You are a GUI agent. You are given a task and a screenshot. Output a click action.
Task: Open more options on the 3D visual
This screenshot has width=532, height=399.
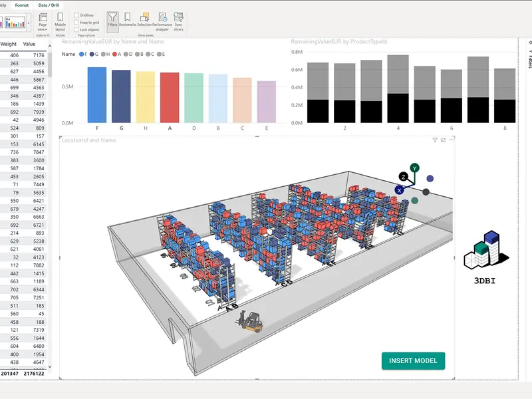pos(451,140)
